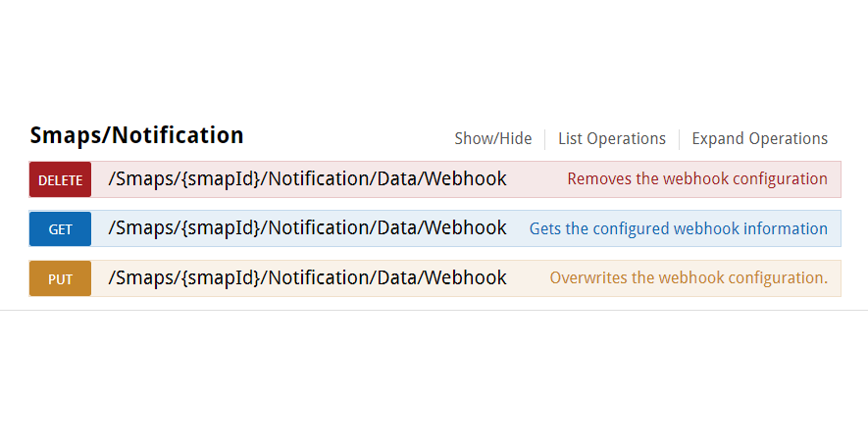The width and height of the screenshot is (868, 448).
Task: Click List Operations link
Action: pyautogui.click(x=611, y=138)
